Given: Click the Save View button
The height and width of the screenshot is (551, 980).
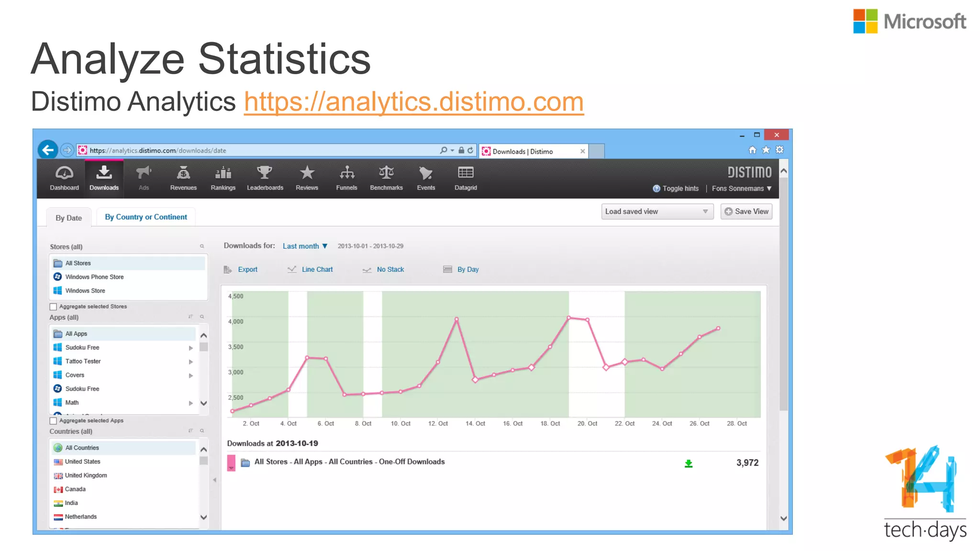Looking at the screenshot, I should click(x=746, y=211).
